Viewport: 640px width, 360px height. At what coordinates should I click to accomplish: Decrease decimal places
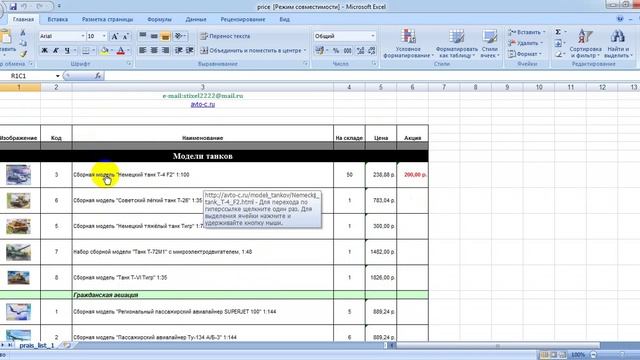pyautogui.click(x=371, y=51)
